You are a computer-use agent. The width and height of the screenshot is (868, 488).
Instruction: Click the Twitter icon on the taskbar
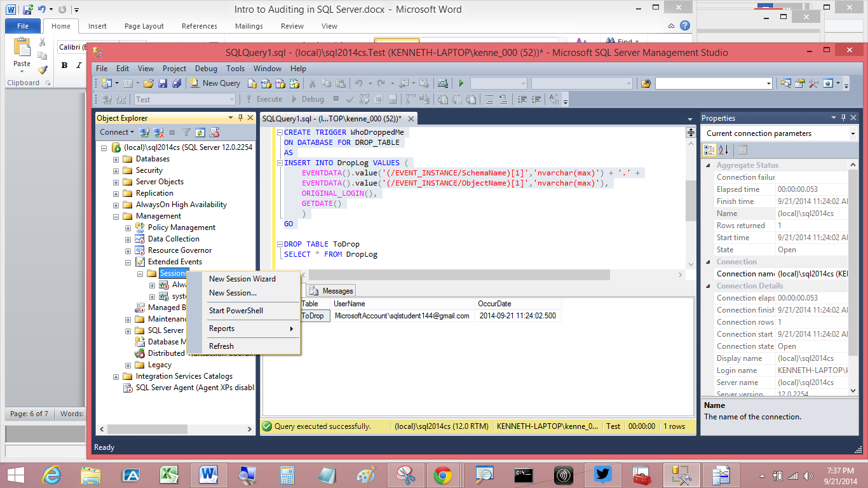tap(602, 475)
